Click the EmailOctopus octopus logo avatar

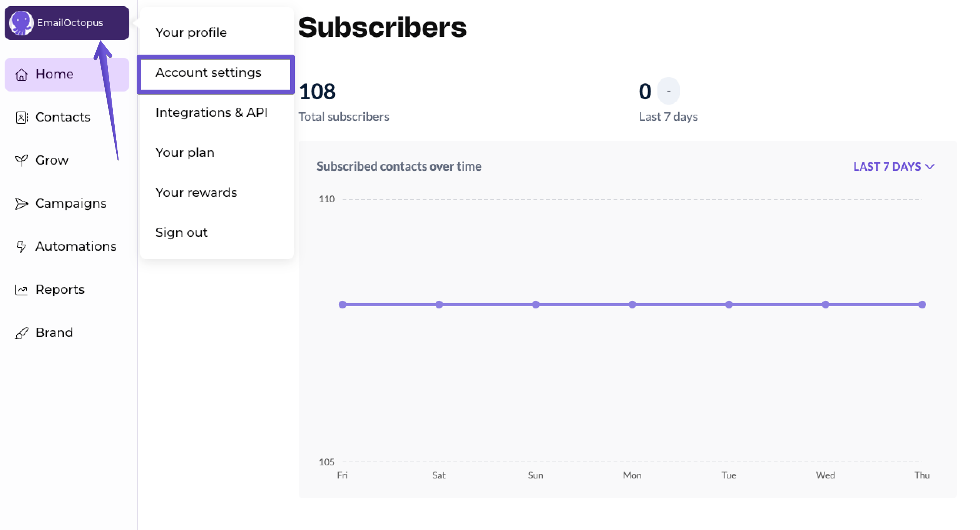point(21,23)
